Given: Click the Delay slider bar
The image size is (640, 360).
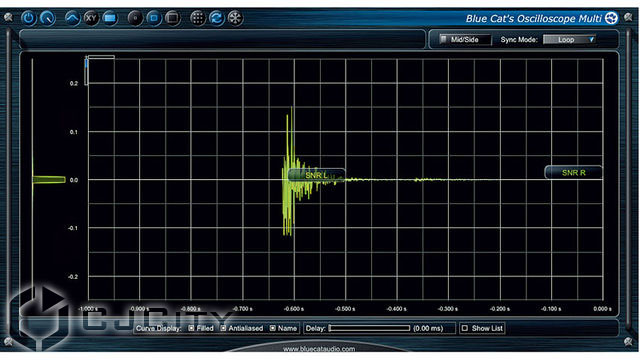Looking at the screenshot, I should pos(369,328).
